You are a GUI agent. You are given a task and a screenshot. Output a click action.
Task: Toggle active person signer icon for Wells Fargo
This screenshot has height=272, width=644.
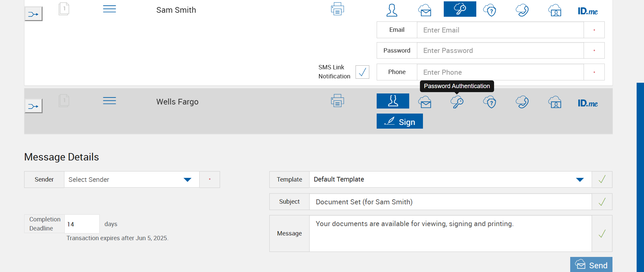coord(393,101)
